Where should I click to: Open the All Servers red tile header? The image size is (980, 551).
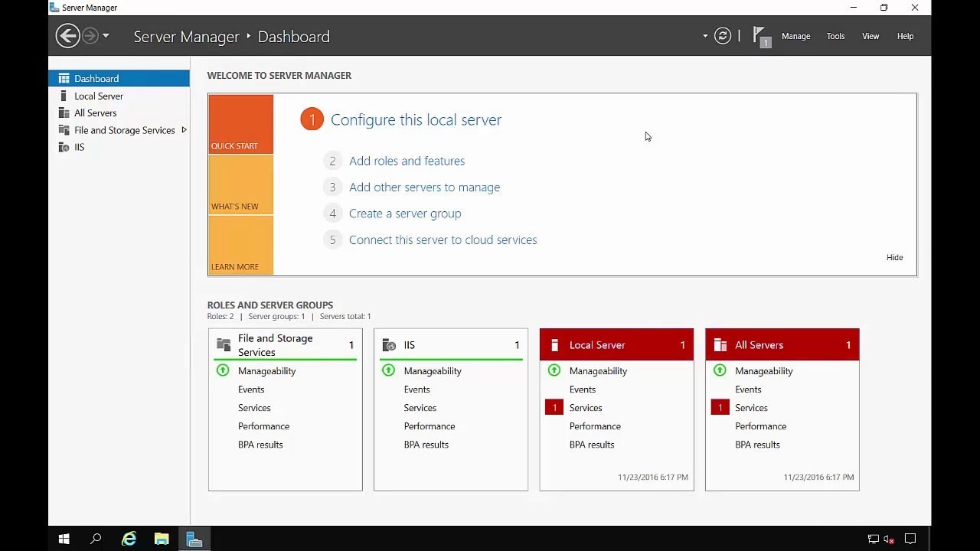pyautogui.click(x=782, y=345)
